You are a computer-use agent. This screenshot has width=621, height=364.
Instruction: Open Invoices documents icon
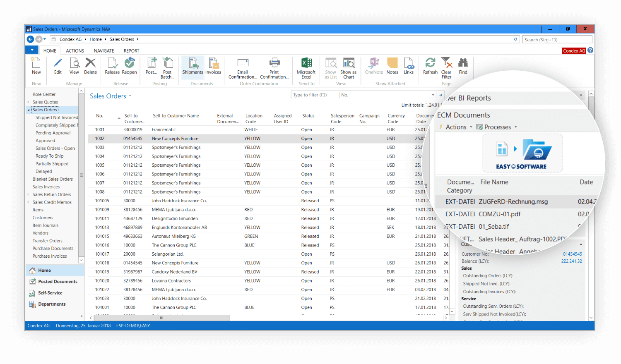pyautogui.click(x=213, y=63)
